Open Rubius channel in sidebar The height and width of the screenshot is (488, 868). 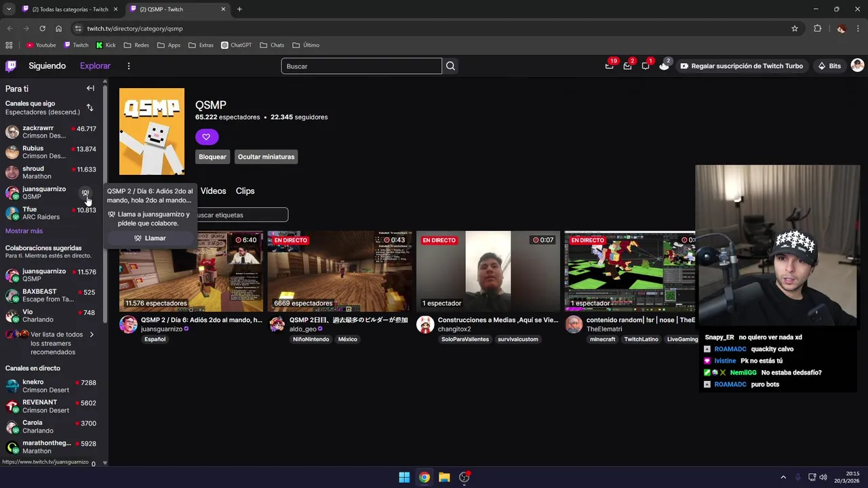pyautogui.click(x=51, y=152)
